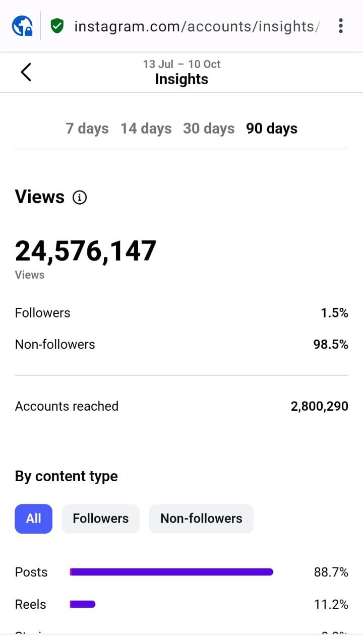Select the All content filter
363x644 pixels.
(34, 519)
